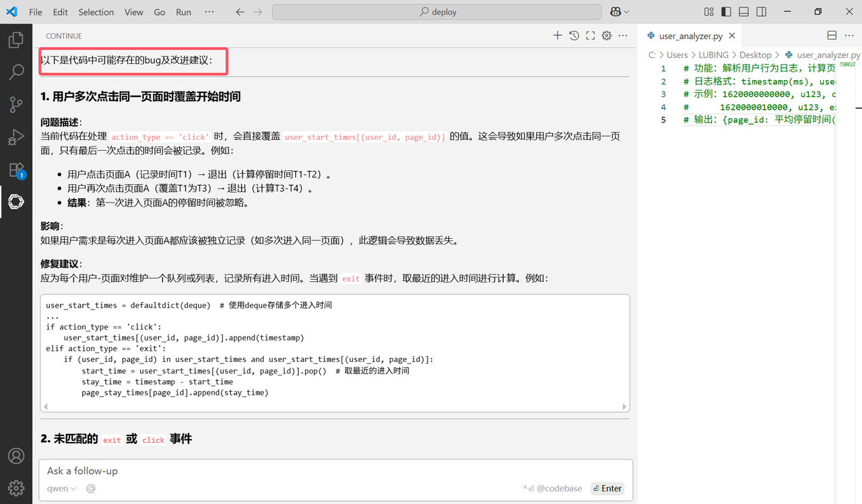Go forward with the navigation arrow
Image resolution: width=862 pixels, height=504 pixels.
tap(259, 12)
